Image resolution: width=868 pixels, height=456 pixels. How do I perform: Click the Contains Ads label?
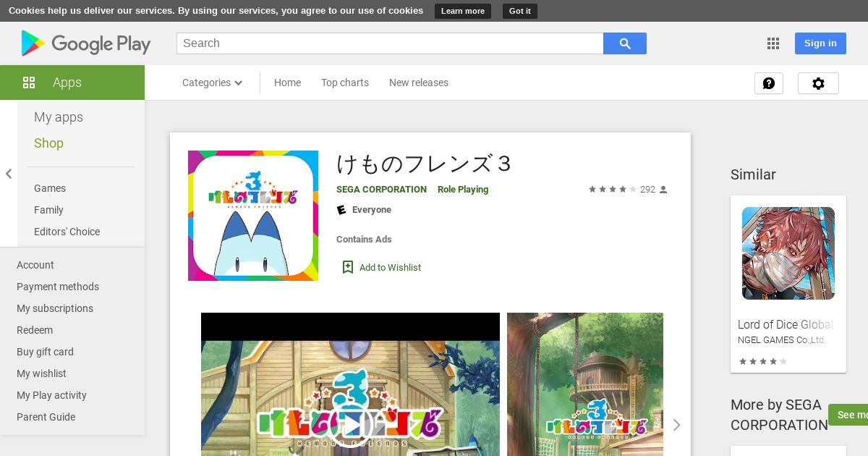coord(364,240)
